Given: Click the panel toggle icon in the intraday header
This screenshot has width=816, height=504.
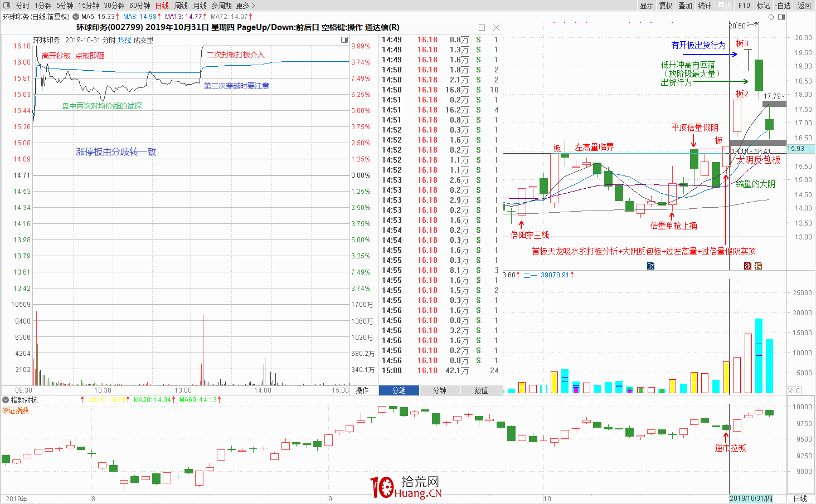Looking at the screenshot, I should click(344, 40).
